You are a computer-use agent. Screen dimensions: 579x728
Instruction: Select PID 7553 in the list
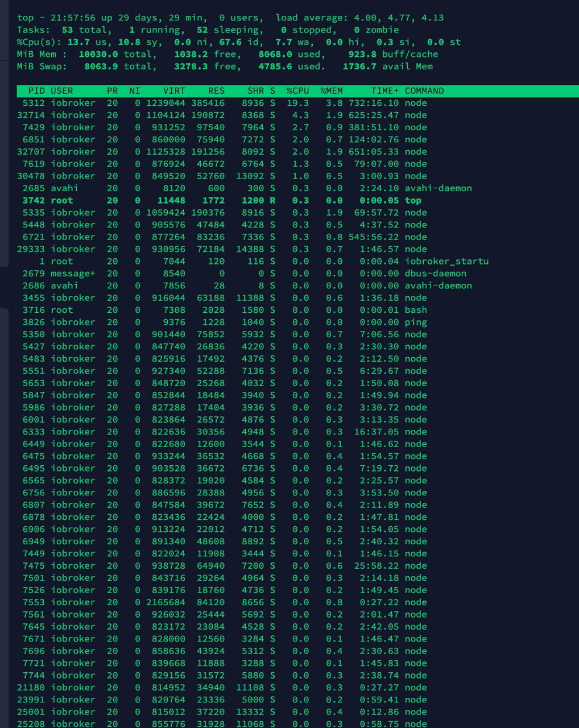(x=34, y=602)
